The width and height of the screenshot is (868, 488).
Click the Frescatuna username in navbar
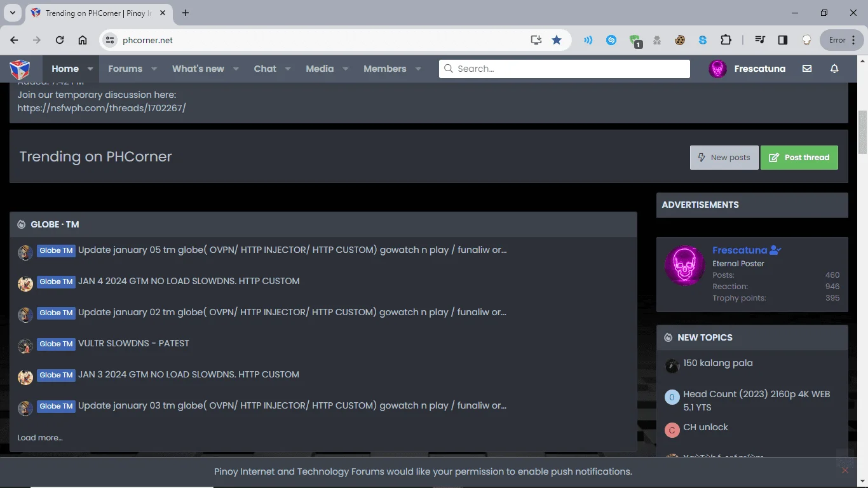(x=760, y=69)
